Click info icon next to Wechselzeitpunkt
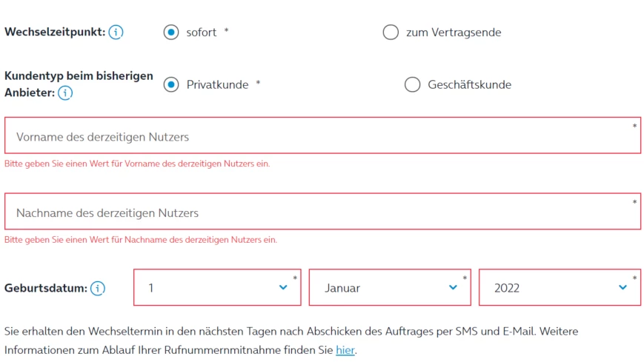This screenshot has width=644, height=362. pos(116,33)
